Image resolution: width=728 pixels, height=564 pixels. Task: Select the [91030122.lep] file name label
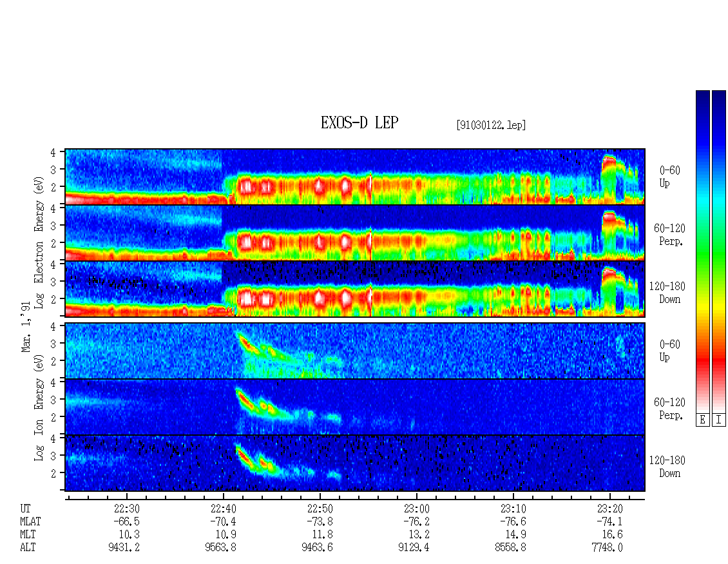tap(491, 125)
